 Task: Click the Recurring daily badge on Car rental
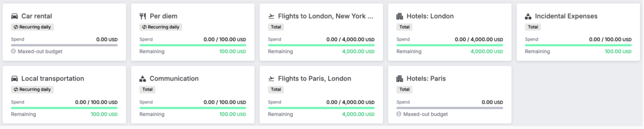point(32,27)
